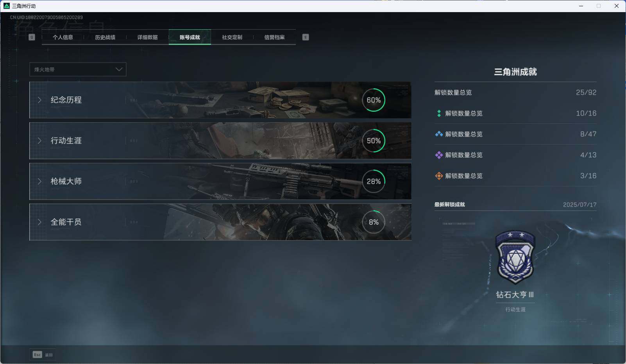
Task: Click the 60% progress ring of 纪念历程
Action: pyautogui.click(x=374, y=100)
